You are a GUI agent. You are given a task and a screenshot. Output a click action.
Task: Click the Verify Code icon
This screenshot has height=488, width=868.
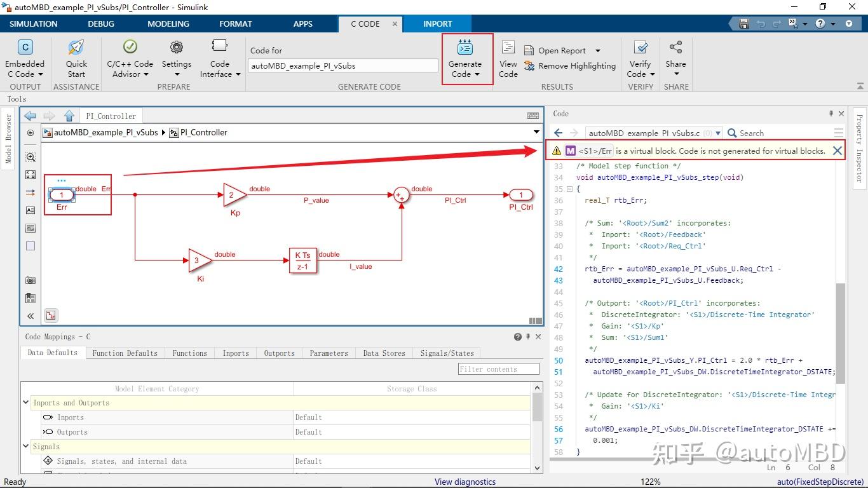(641, 48)
